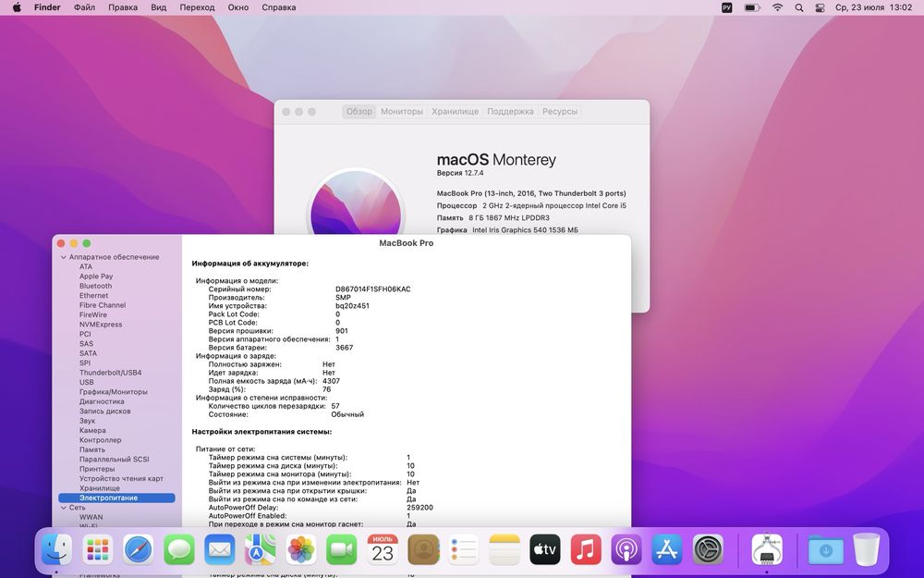The height and width of the screenshot is (578, 924).
Task: Switch the RU keyboard input source
Action: (x=727, y=7)
